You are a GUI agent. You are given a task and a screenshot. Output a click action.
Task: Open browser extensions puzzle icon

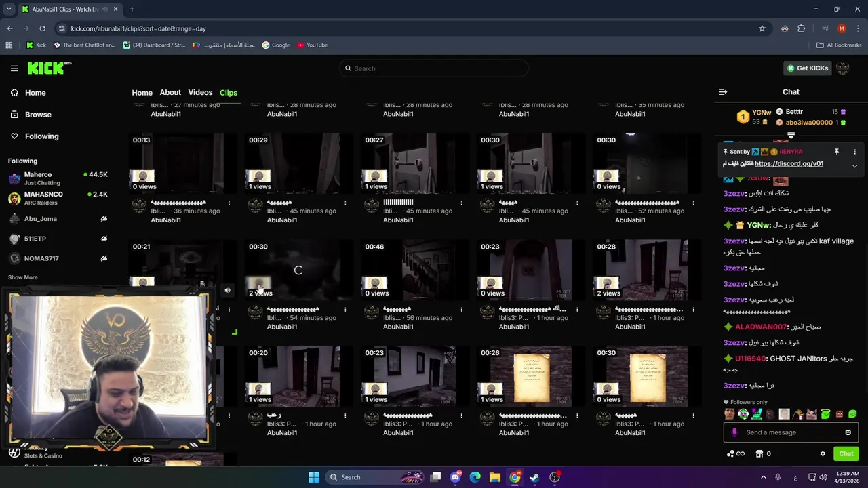pyautogui.click(x=802, y=28)
